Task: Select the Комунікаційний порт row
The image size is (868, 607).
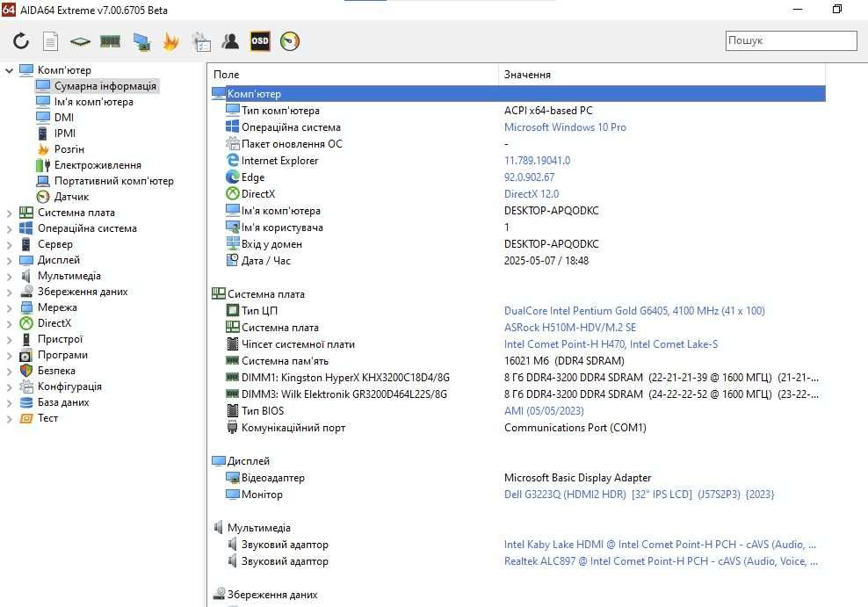Action: pyautogui.click(x=518, y=428)
